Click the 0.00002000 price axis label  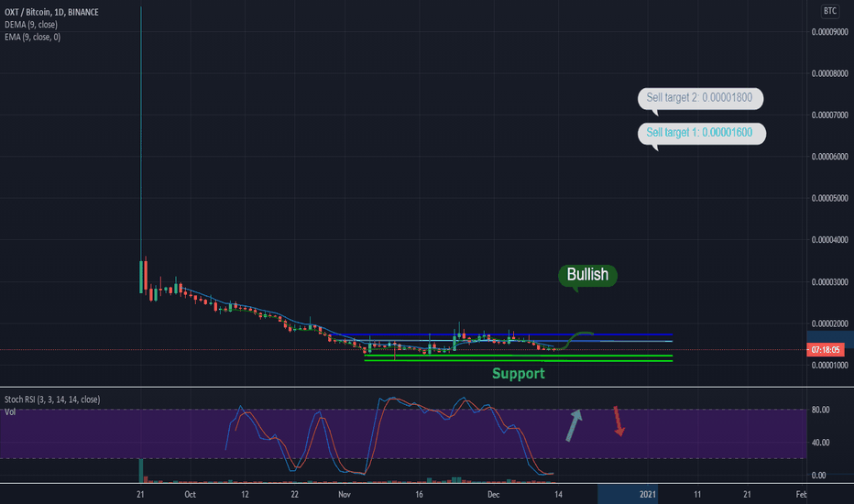(829, 323)
